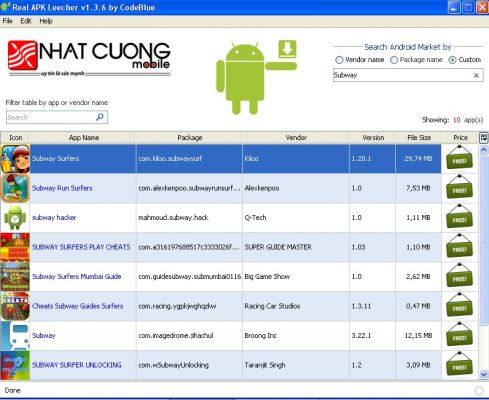Select the Custom radio button
This screenshot has height=400, width=489.
click(452, 60)
